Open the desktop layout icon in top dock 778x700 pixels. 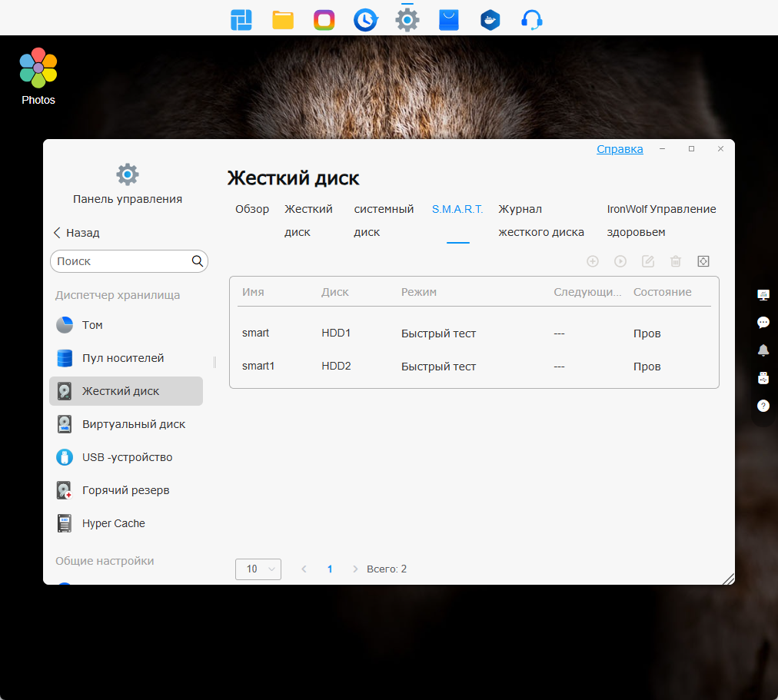[241, 20]
